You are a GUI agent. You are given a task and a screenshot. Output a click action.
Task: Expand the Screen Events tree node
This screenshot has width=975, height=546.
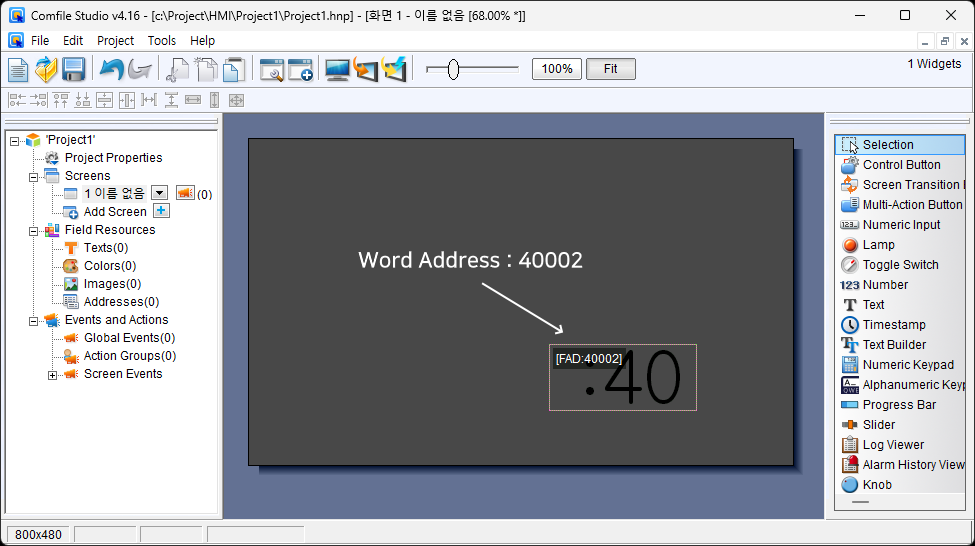(x=53, y=375)
